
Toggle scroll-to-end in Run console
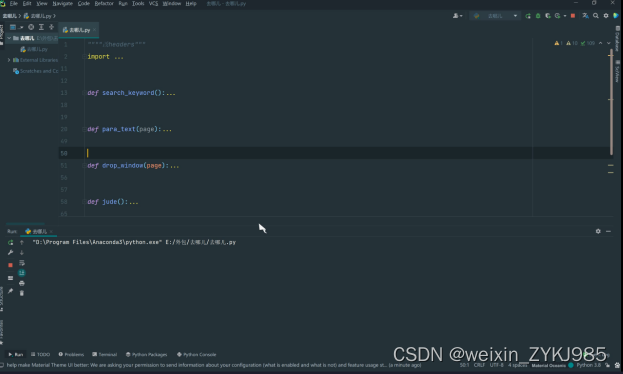[x=22, y=273]
